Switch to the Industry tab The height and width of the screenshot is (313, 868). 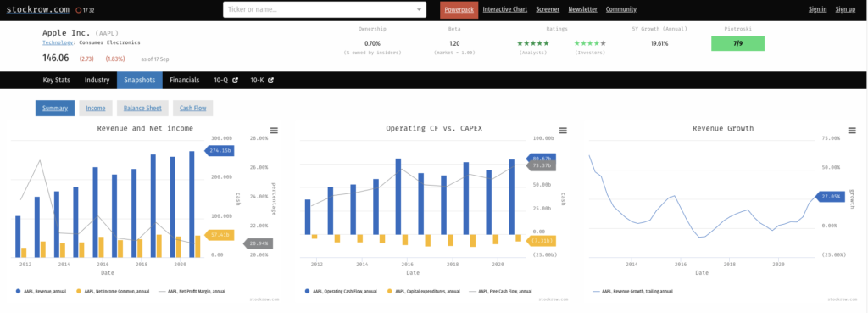tap(97, 81)
